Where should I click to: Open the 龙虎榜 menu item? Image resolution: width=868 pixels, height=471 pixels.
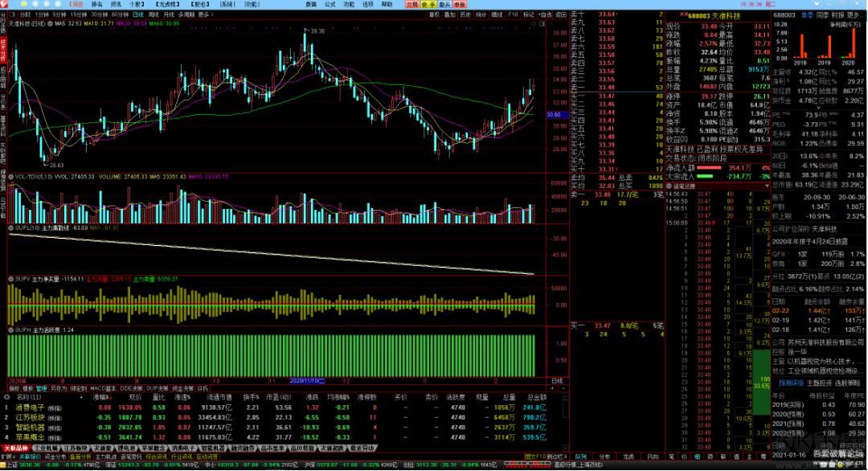pyautogui.click(x=168, y=4)
